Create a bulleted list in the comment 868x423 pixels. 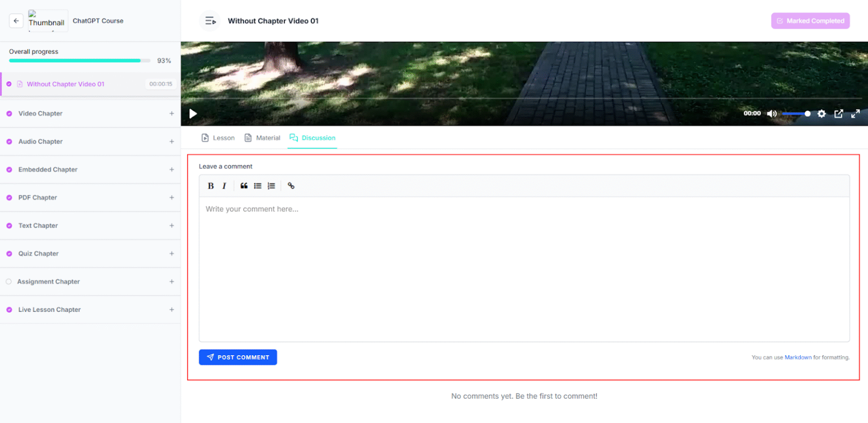pyautogui.click(x=257, y=185)
